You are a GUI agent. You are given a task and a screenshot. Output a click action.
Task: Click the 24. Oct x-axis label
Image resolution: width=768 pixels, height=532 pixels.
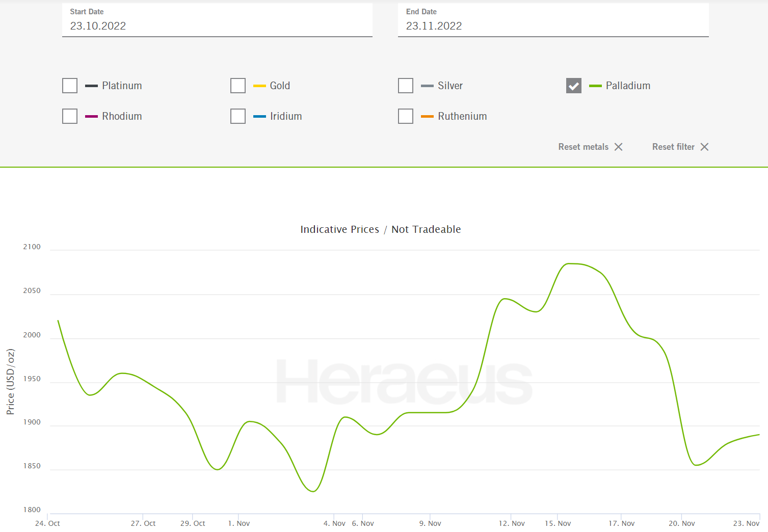(47, 523)
